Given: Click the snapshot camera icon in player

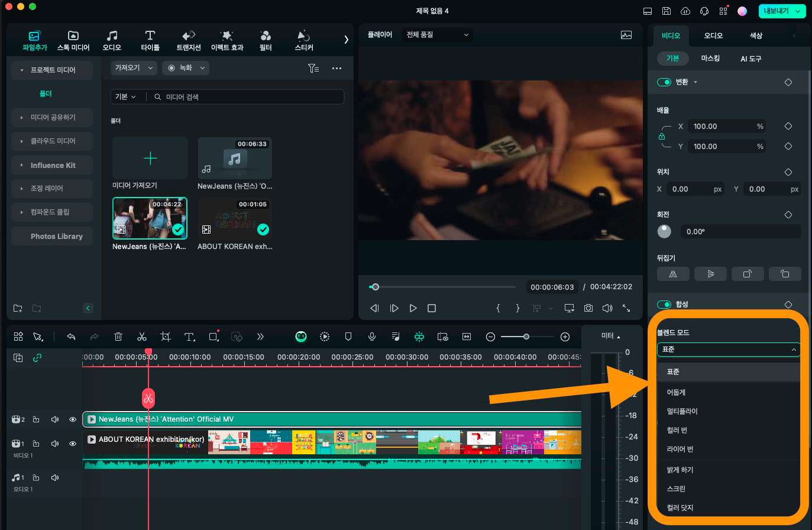Looking at the screenshot, I should pos(588,308).
